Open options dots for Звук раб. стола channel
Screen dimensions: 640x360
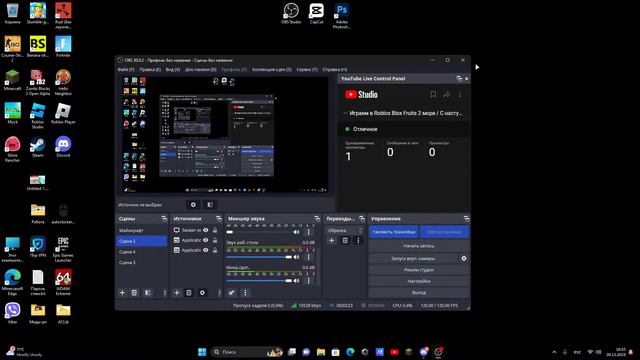pyautogui.click(x=309, y=257)
